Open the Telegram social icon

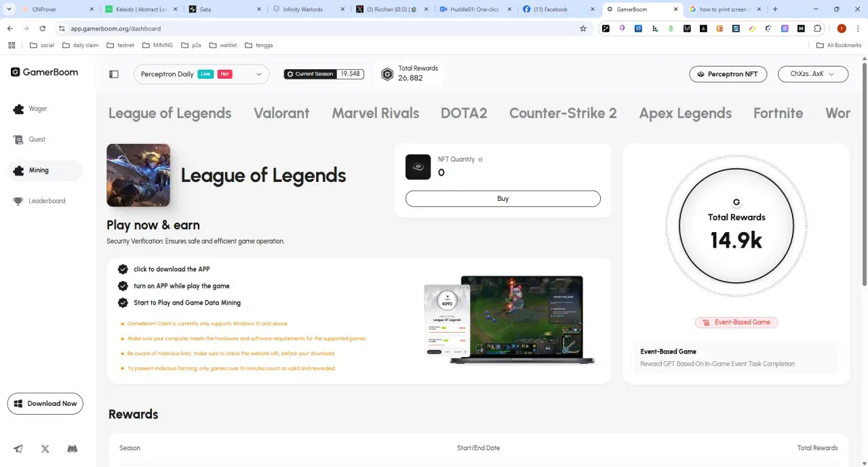tap(18, 449)
